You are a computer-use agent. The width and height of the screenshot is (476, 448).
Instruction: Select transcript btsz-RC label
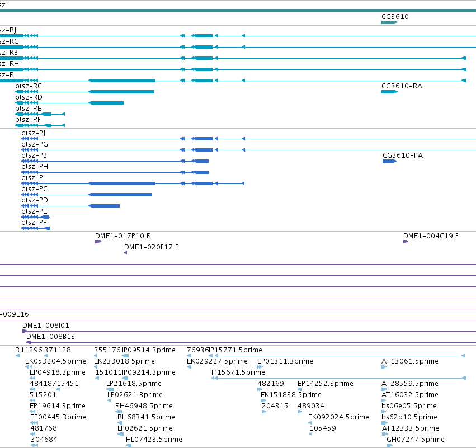click(29, 86)
